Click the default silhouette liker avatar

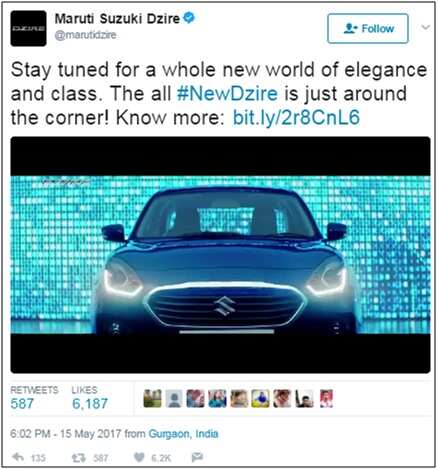pyautogui.click(x=174, y=398)
